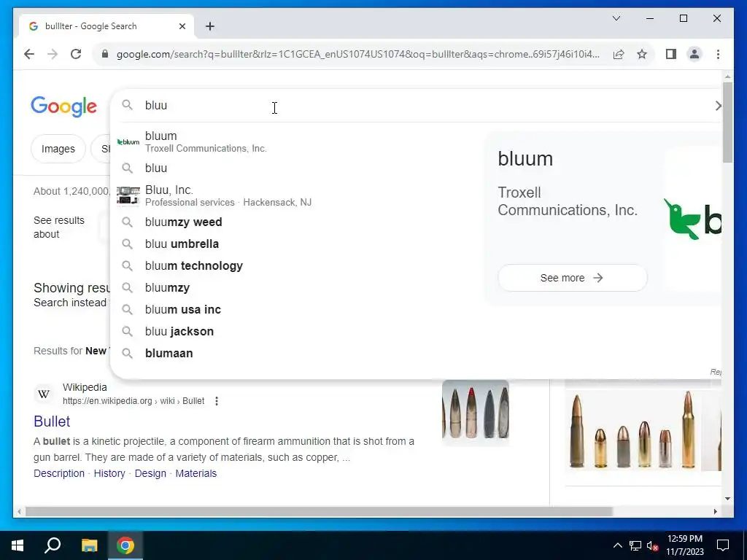The image size is (747, 560).
Task: Pick the bluu jackson suggestion
Action: click(299, 332)
